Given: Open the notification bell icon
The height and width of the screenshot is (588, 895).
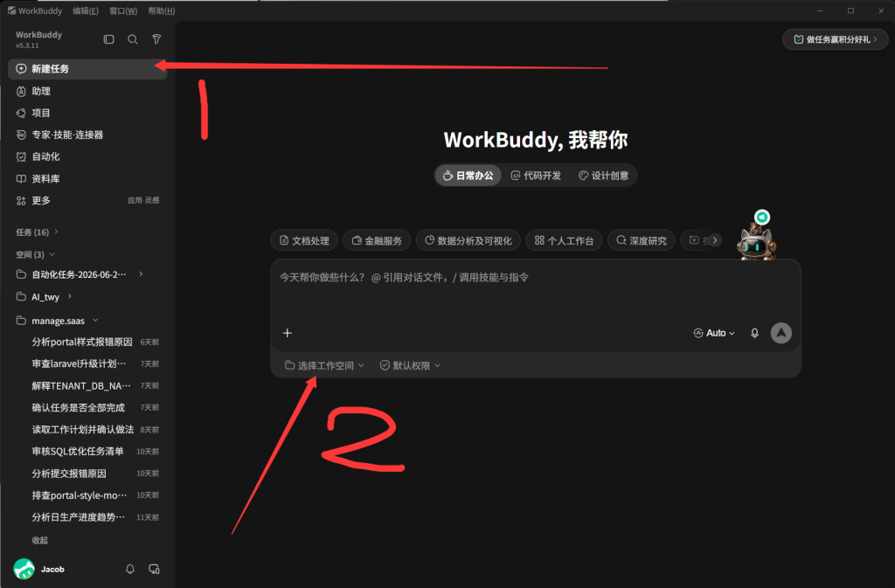Looking at the screenshot, I should tap(130, 569).
